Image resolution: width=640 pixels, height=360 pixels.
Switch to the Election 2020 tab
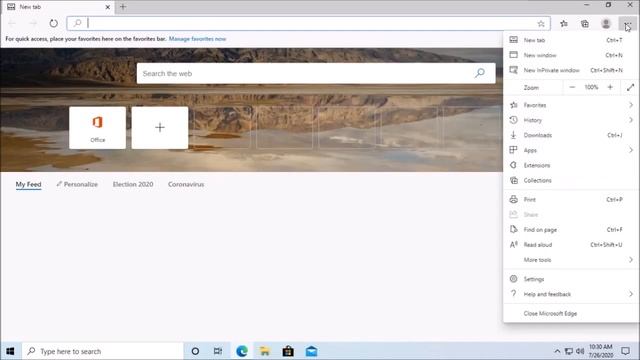tap(133, 184)
